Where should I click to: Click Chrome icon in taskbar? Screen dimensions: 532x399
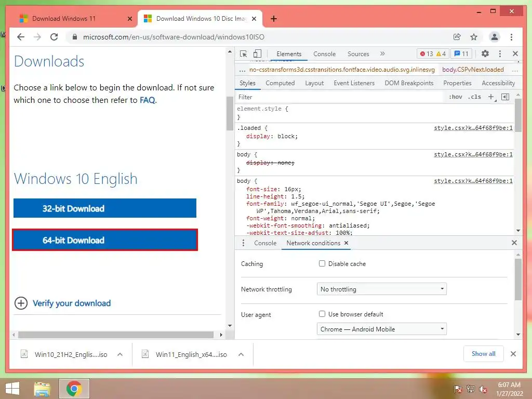74,389
